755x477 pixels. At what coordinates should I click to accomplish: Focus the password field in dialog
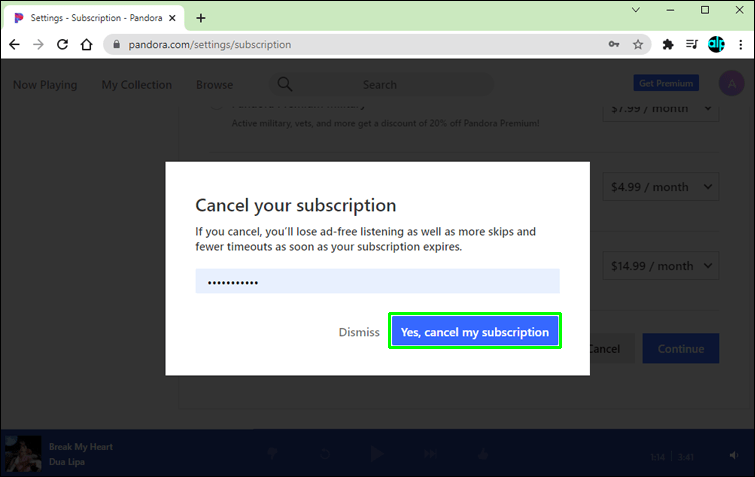377,282
